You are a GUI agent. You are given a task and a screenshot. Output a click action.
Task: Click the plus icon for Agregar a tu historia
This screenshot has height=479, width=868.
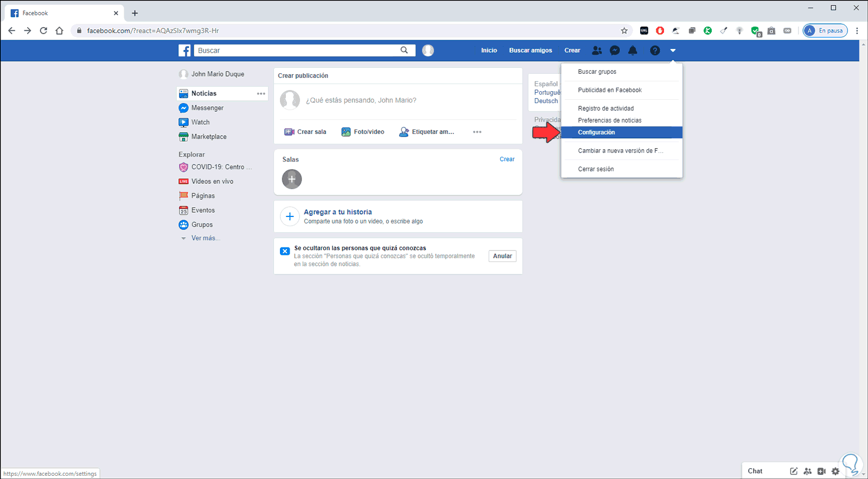click(x=290, y=216)
